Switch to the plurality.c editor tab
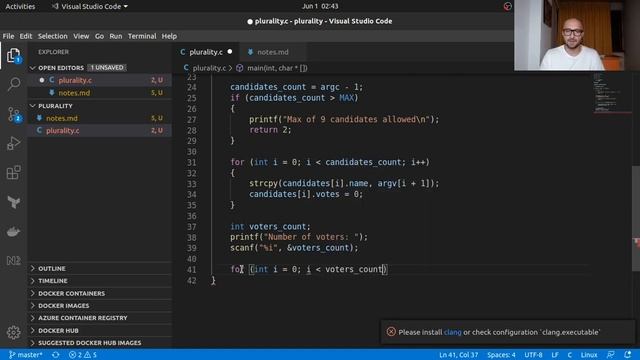This screenshot has width=640, height=360. (x=206, y=52)
